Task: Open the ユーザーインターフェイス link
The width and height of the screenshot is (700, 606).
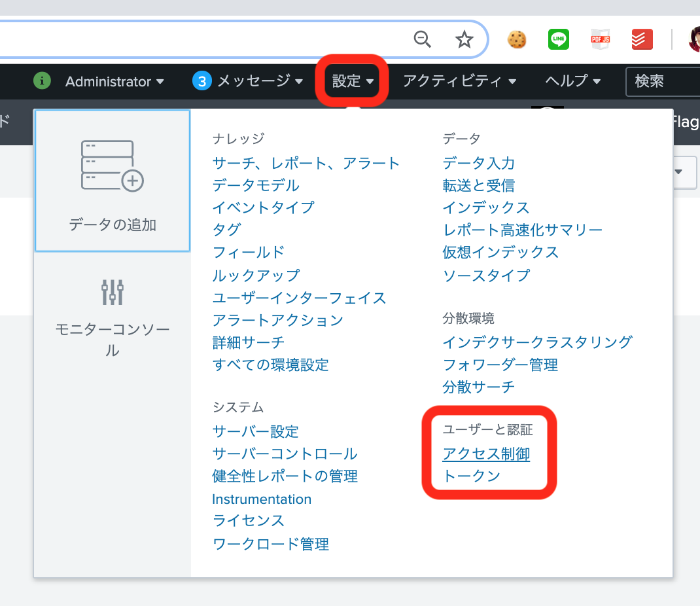Action: point(299,298)
